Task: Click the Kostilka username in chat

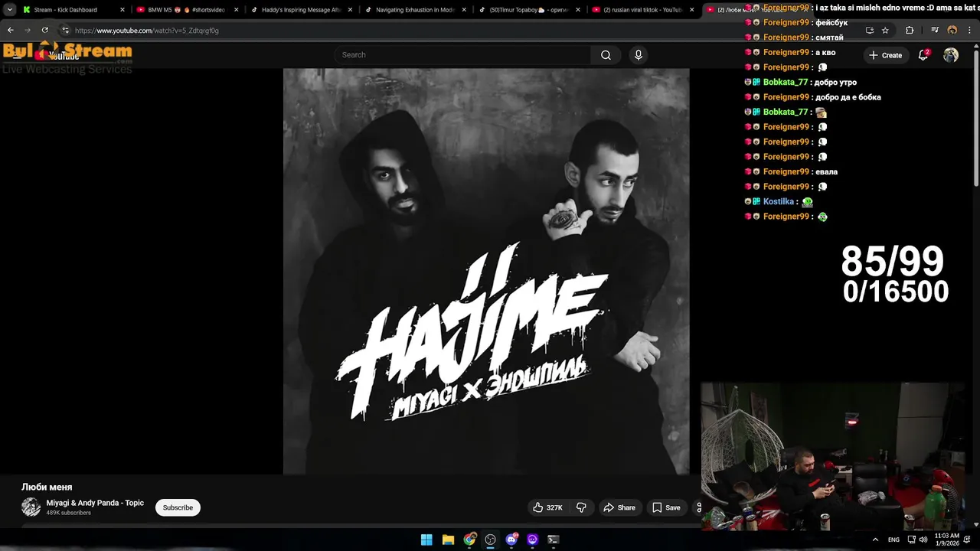Action: [779, 201]
